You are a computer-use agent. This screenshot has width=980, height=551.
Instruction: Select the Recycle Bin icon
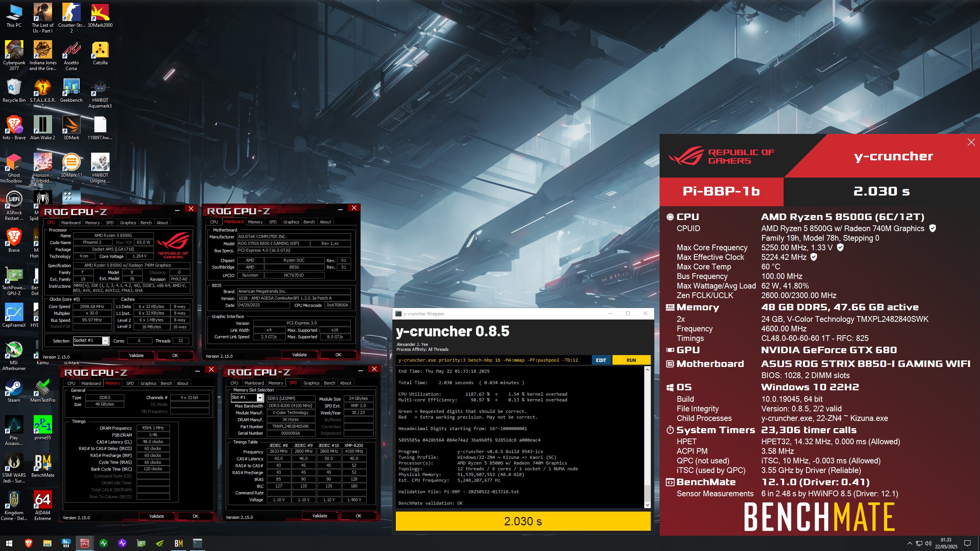click(14, 90)
